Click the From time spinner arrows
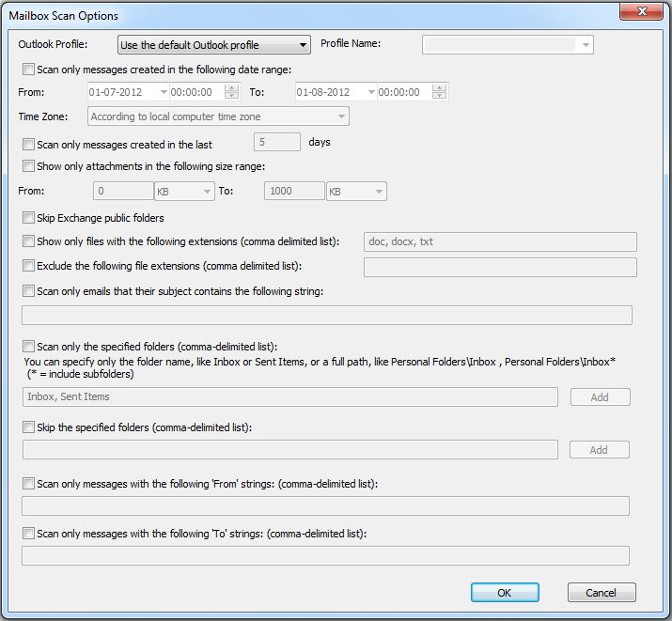This screenshot has width=672, height=621. tap(231, 92)
